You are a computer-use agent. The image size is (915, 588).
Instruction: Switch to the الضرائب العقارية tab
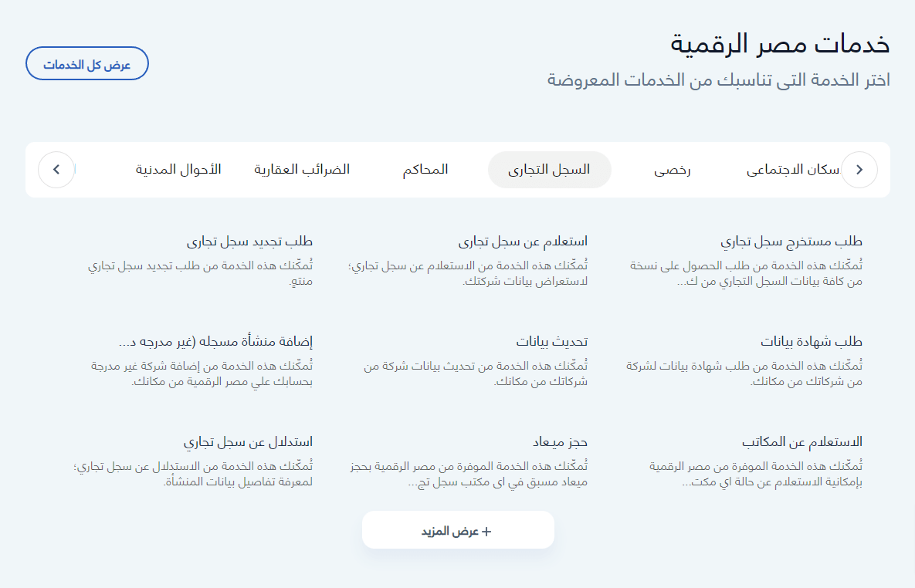coord(302,170)
